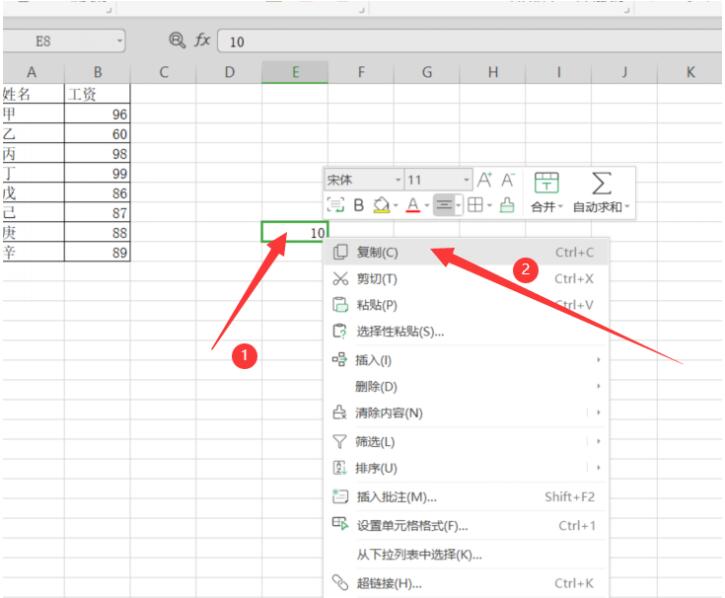Select column A header

pyautogui.click(x=33, y=72)
